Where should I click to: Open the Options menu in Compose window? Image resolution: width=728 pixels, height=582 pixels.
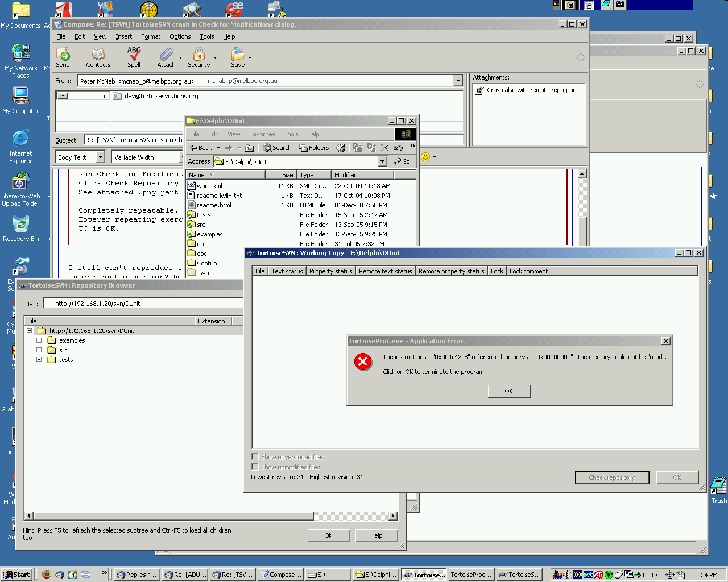pos(180,36)
